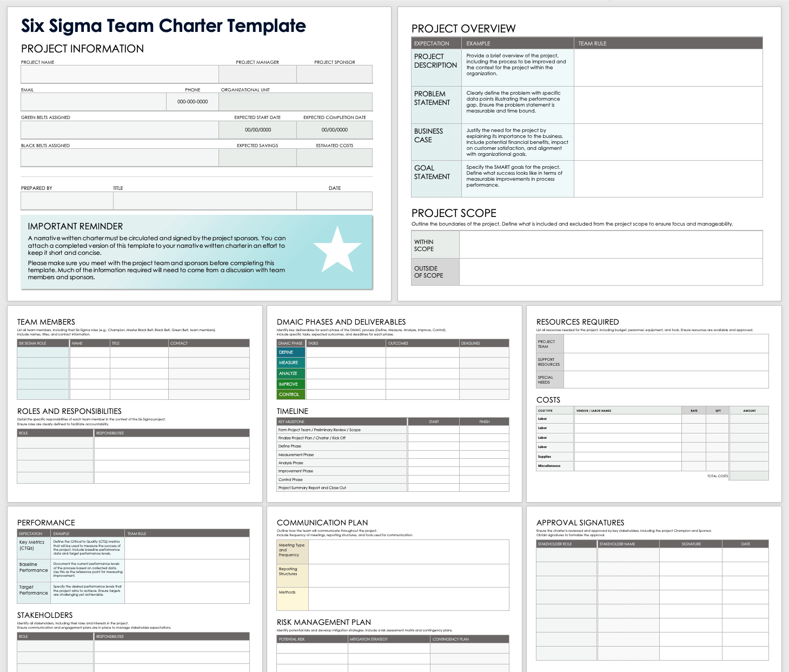Click the Support Resources label
The image size is (789, 672).
click(549, 362)
